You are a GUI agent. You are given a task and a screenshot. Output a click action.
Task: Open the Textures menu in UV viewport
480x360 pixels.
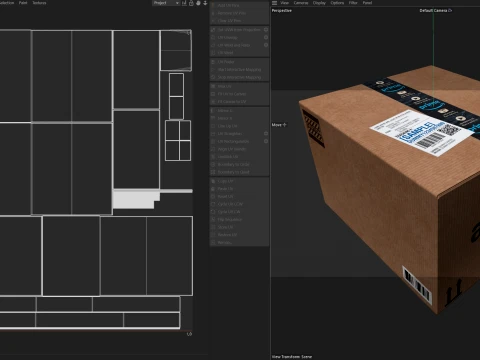click(x=39, y=3)
